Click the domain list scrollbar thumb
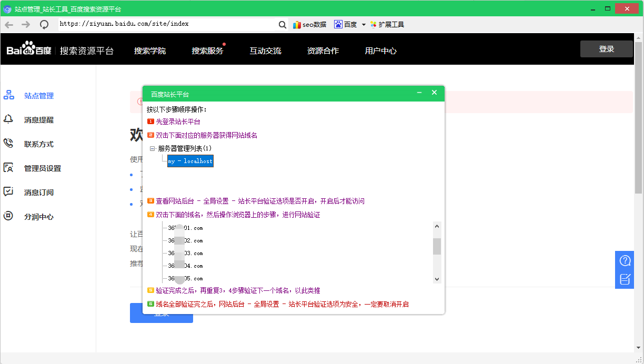Screen dimensions: 644x364 coord(437,246)
